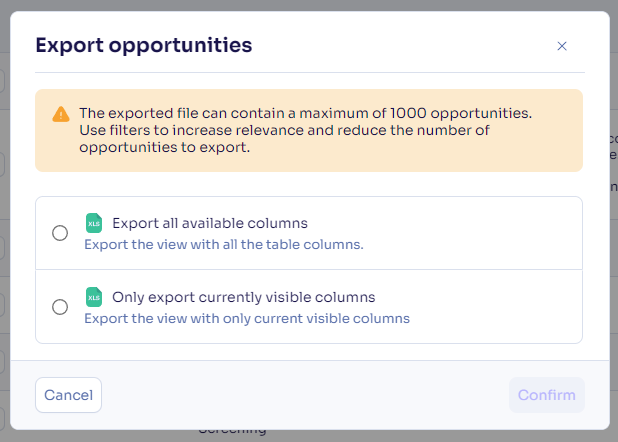Click the Confirm button
The image size is (618, 442).
pyautogui.click(x=547, y=395)
